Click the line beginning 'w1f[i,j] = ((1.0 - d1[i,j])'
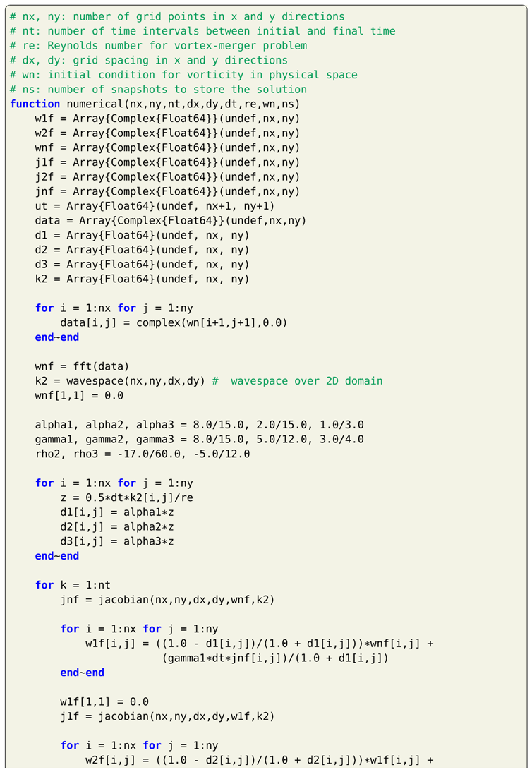Viewport: 532px width, 772px height. pos(260,644)
